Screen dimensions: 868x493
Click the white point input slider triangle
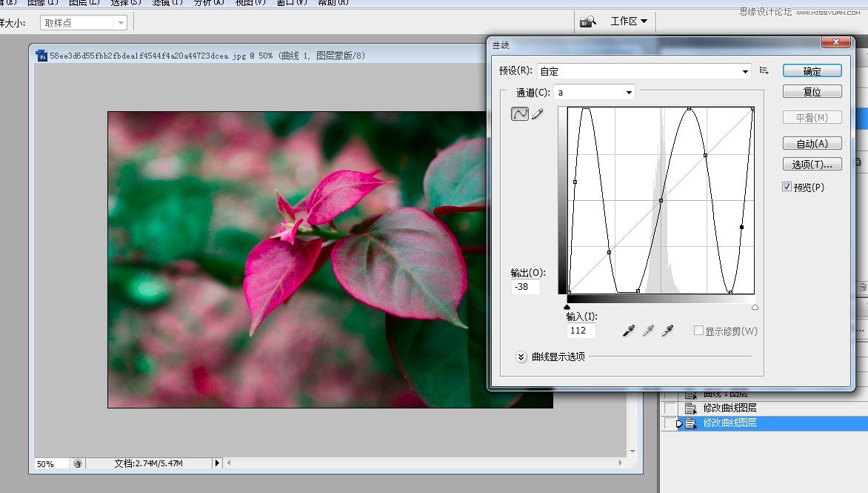(x=755, y=307)
